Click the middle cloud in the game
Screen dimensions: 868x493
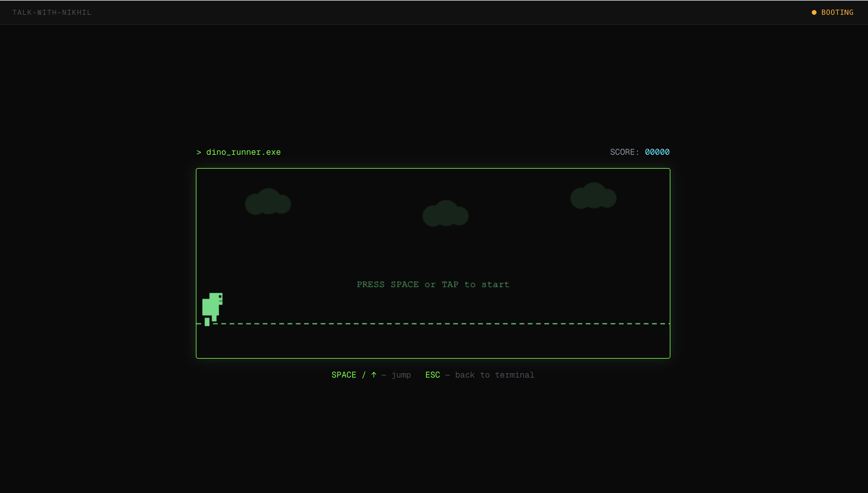click(445, 214)
